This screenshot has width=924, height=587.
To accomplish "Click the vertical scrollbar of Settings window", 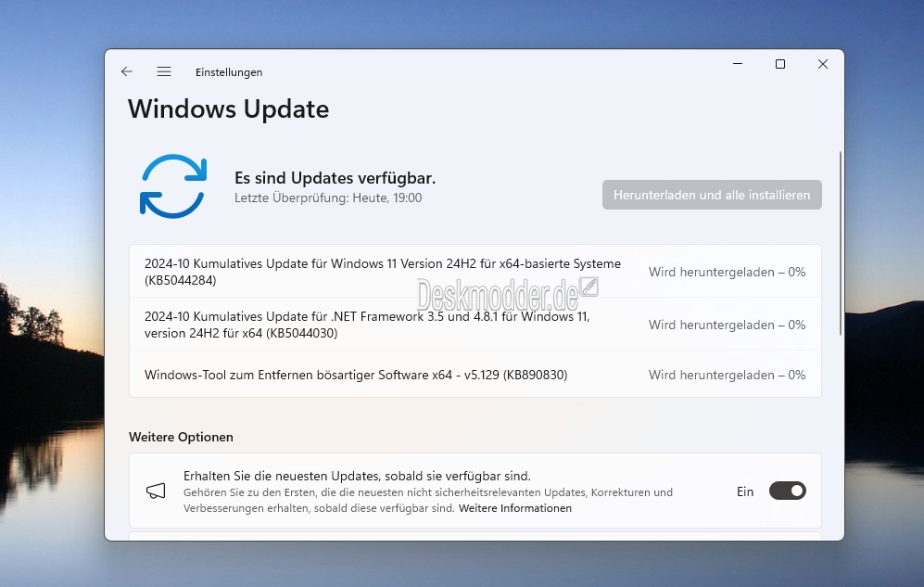I will (x=841, y=244).
